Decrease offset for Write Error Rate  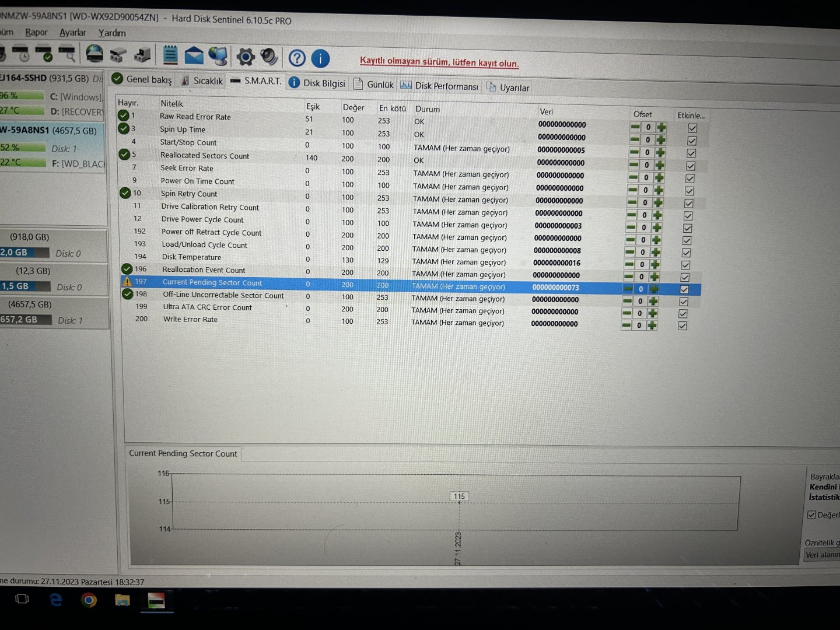[626, 325]
